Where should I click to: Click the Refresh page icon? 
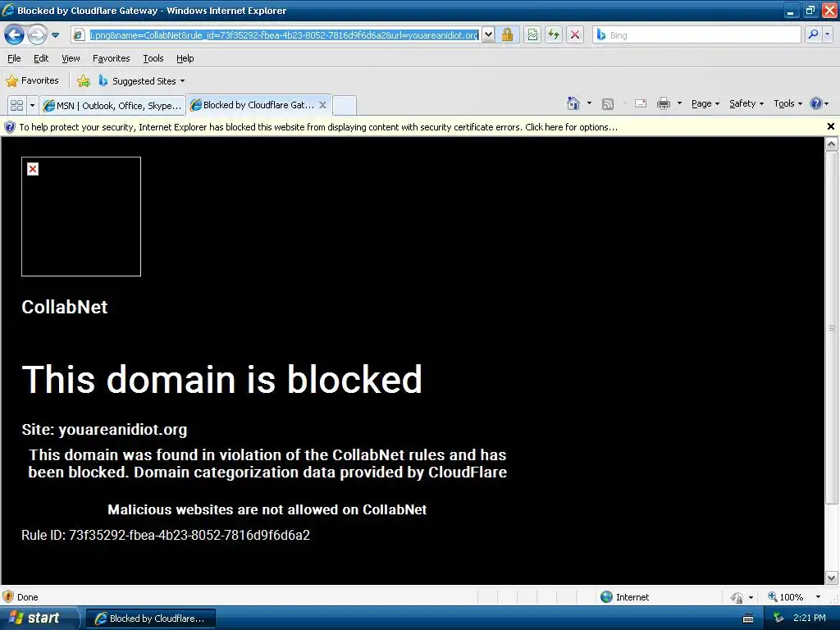[554, 34]
